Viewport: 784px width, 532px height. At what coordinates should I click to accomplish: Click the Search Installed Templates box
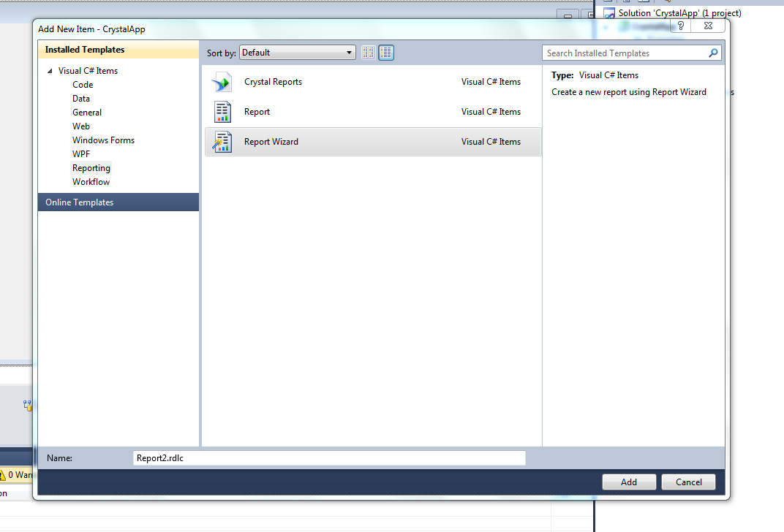coord(631,53)
